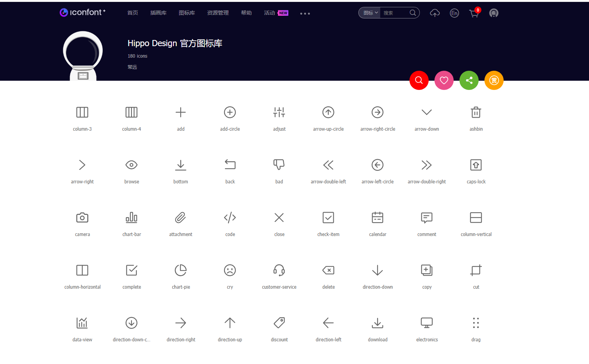589x364 pixels.
Task: Click the arrow-right chevron icon
Action: click(x=82, y=165)
